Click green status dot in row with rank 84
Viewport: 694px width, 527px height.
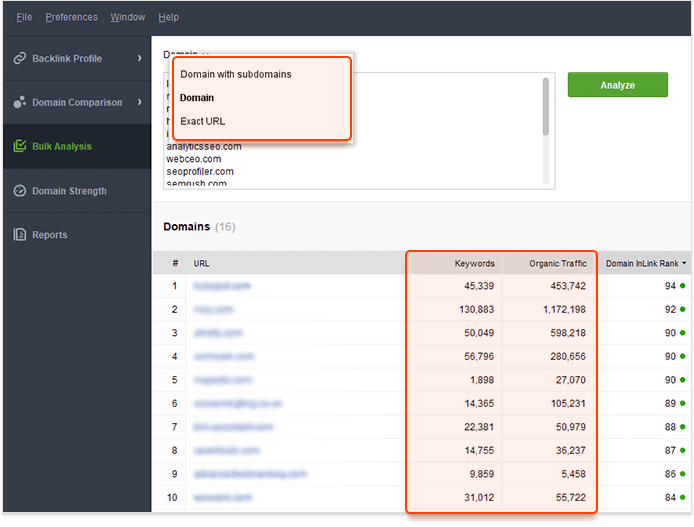pos(682,497)
